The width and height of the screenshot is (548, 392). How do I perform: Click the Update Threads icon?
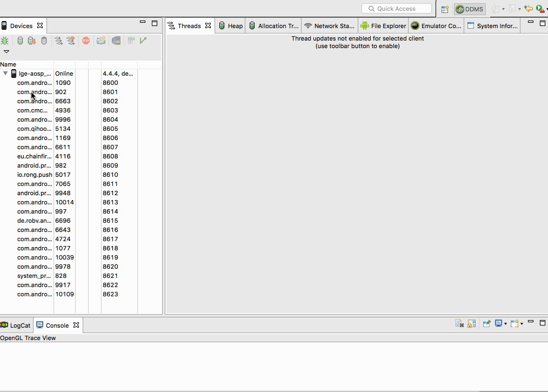pyautogui.click(x=59, y=41)
